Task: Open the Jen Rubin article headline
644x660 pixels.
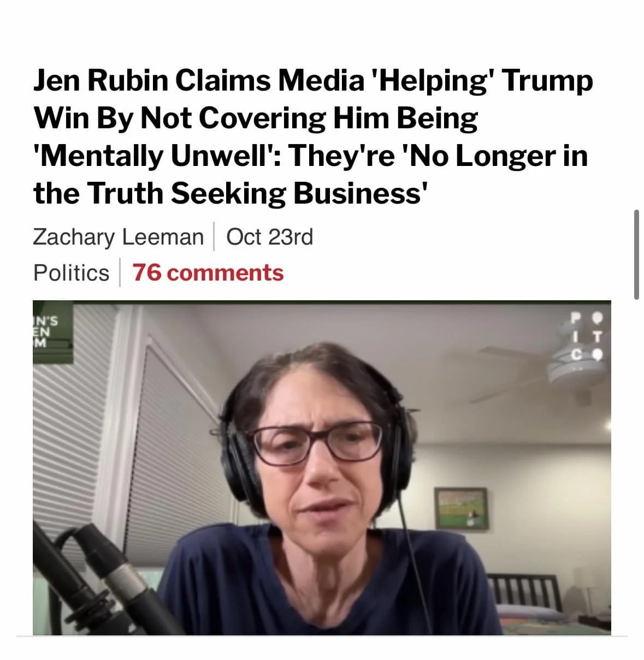Action: 312,136
